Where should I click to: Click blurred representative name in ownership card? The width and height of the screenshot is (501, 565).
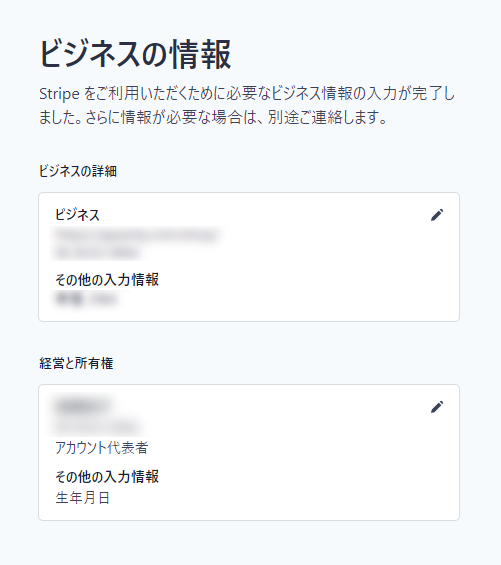82,406
